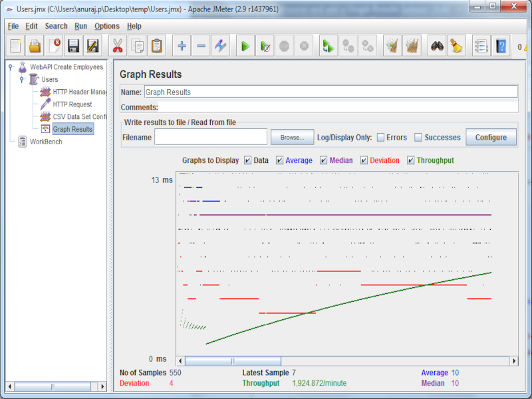Click the Filename input field
The image size is (532, 399).
click(211, 138)
